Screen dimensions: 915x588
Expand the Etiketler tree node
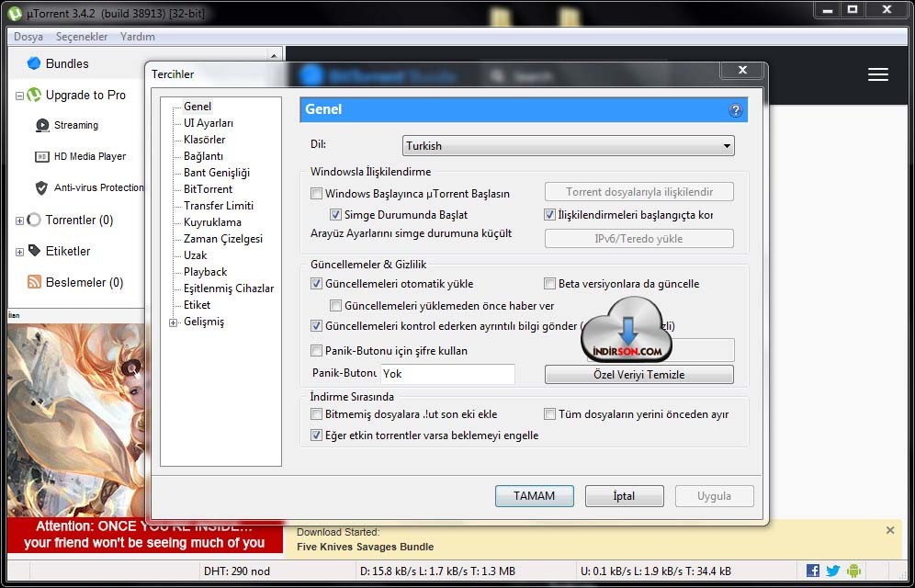click(x=19, y=252)
